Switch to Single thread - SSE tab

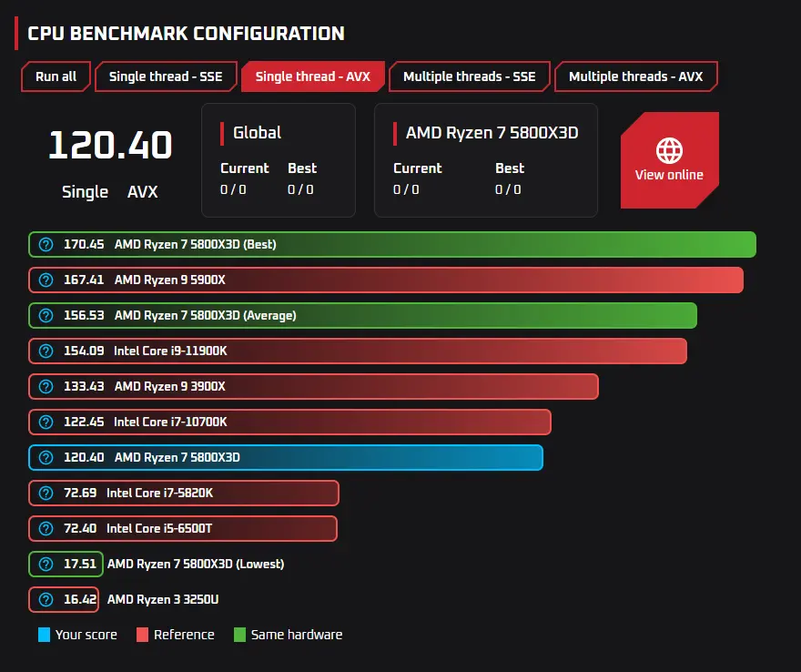tap(166, 76)
